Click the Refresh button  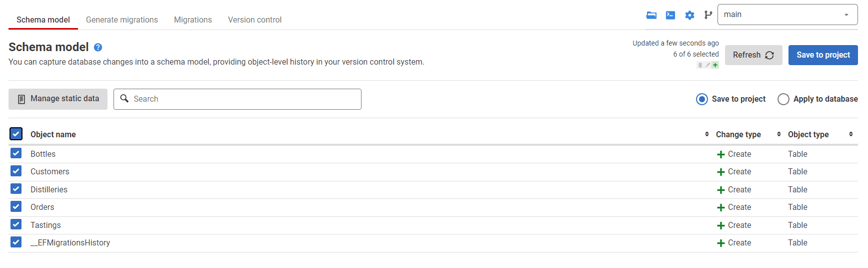pyautogui.click(x=753, y=55)
